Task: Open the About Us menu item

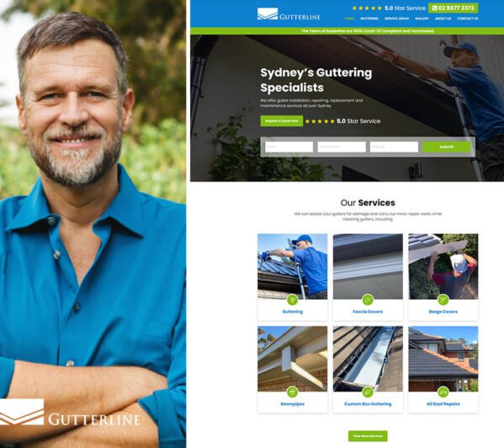Action: [x=443, y=19]
